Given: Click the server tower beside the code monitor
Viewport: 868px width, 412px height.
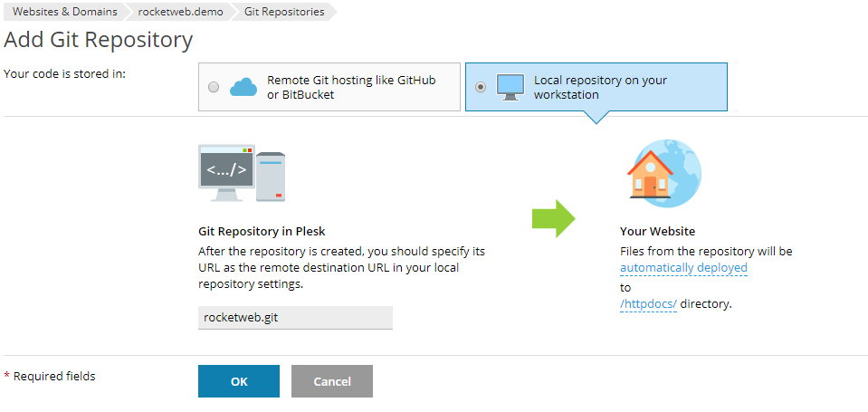Looking at the screenshot, I should pyautogui.click(x=271, y=177).
